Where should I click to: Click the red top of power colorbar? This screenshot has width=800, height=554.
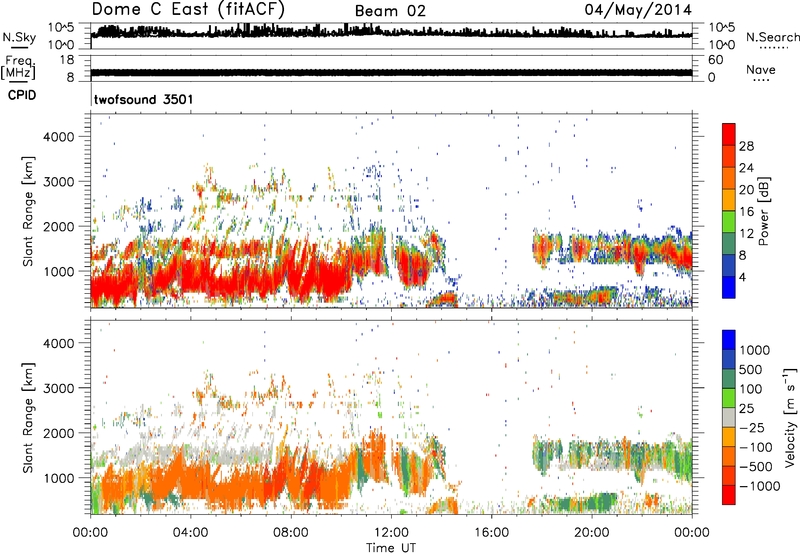coord(729,134)
